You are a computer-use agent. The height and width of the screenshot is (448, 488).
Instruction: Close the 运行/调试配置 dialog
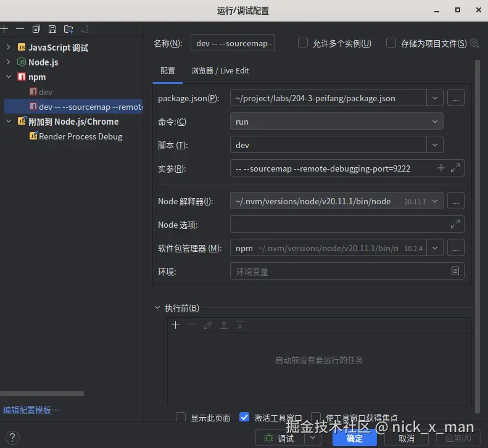point(479,10)
